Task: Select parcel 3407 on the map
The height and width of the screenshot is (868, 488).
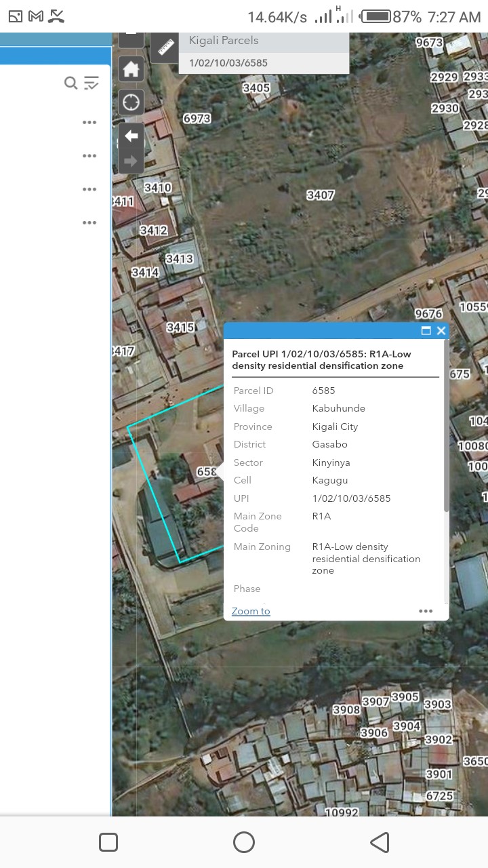Action: click(x=321, y=195)
